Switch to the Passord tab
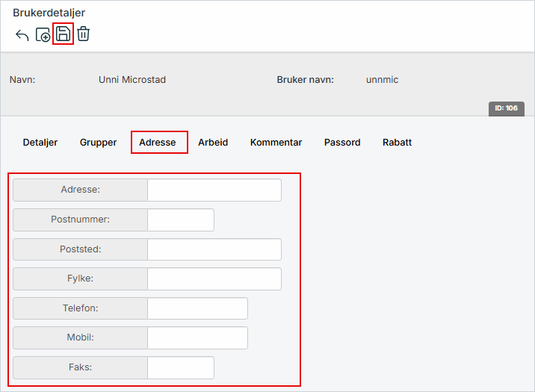Screen dimensions: 535x392 [342, 143]
